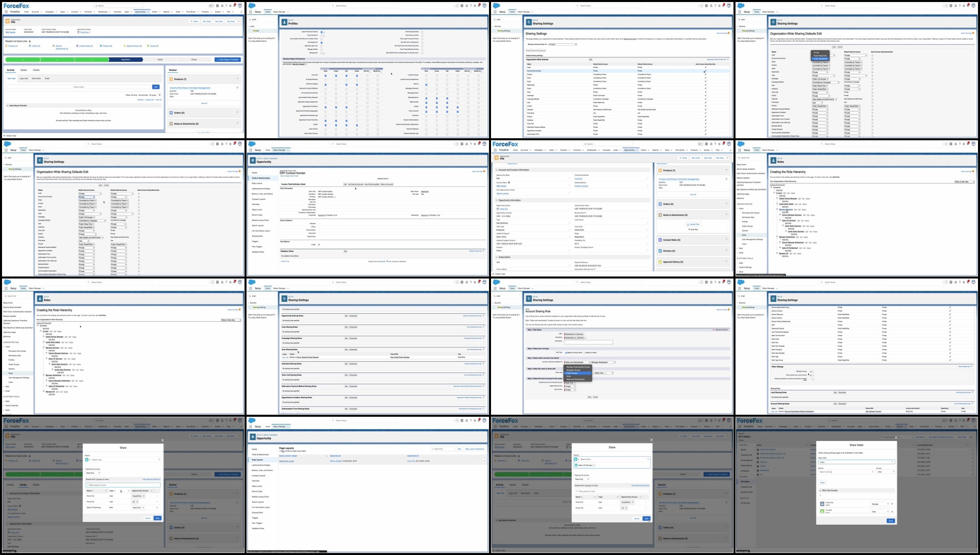Click favorites star icon on Account Sharing Rule screen
Screen dimensions: 980x555
pyautogui.click(x=699, y=282)
